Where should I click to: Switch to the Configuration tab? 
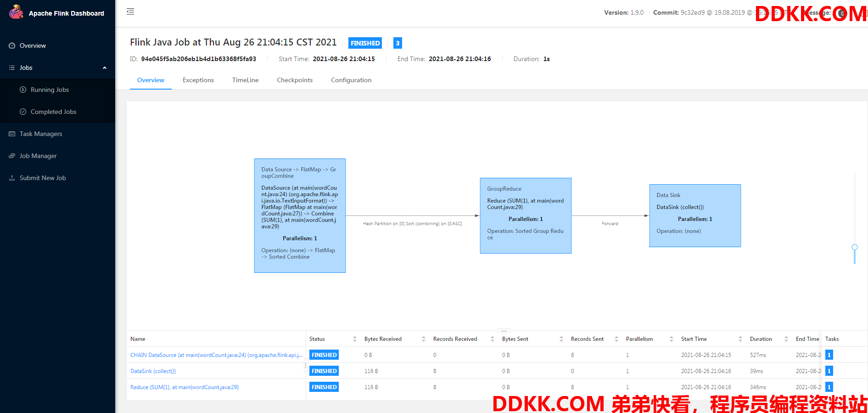point(351,80)
